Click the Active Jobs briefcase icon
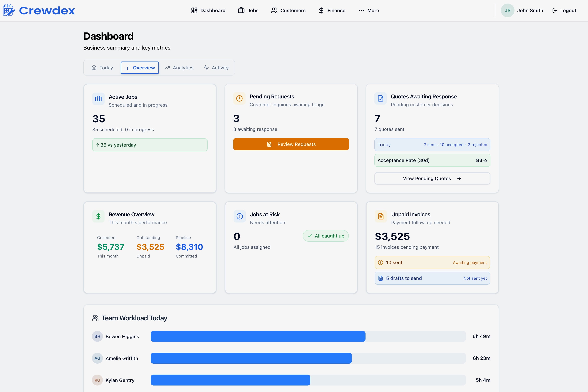This screenshot has height=392, width=588. pyautogui.click(x=98, y=99)
